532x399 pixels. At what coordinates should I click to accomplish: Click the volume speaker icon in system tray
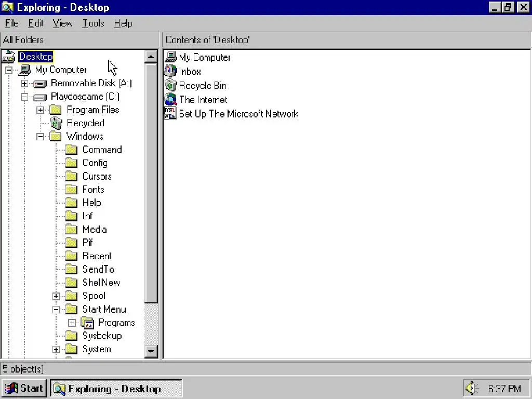pos(472,388)
